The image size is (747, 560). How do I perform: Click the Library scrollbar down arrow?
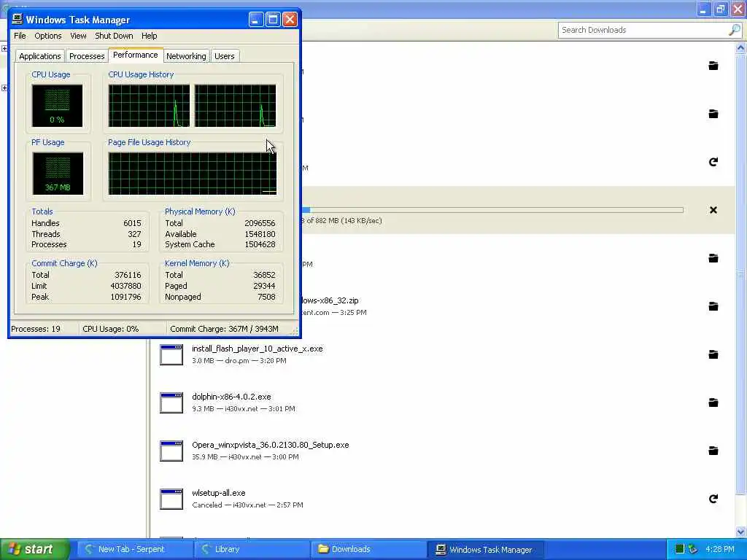(x=740, y=532)
